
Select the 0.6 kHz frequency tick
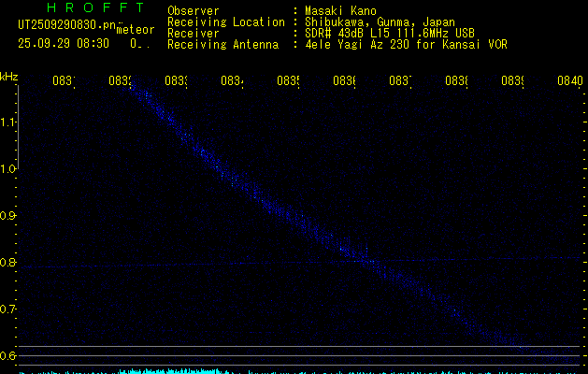coord(8,356)
